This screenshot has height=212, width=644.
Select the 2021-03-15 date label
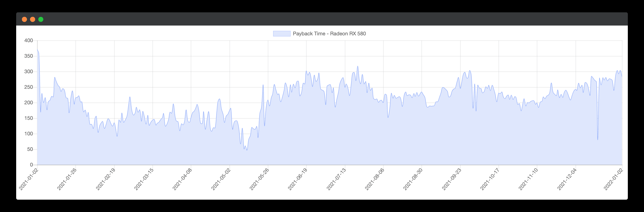144,179
